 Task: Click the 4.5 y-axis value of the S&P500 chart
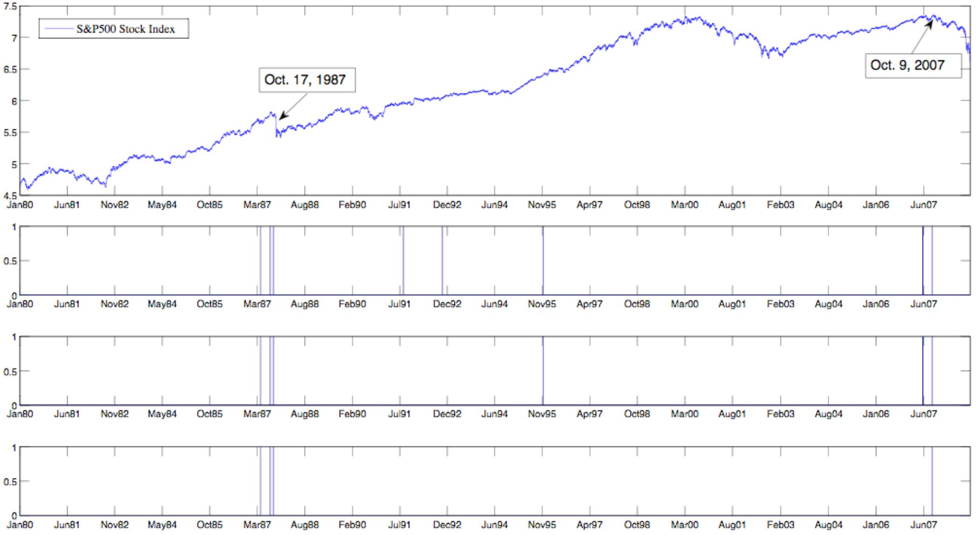point(10,195)
